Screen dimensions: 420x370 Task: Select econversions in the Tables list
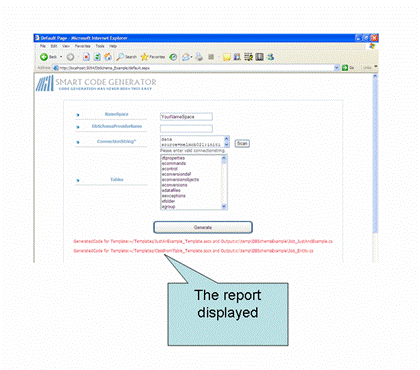[174, 185]
